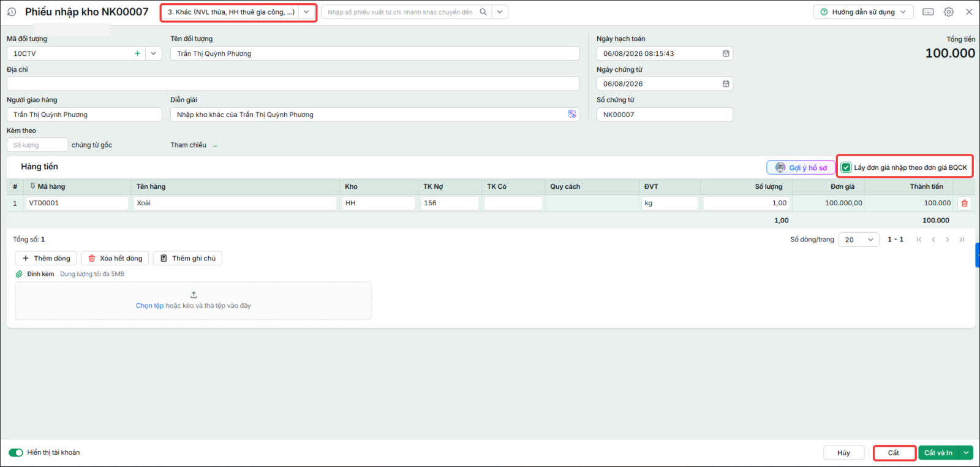Delete row VT00001 with the trash icon
980x467 pixels.
(x=965, y=203)
